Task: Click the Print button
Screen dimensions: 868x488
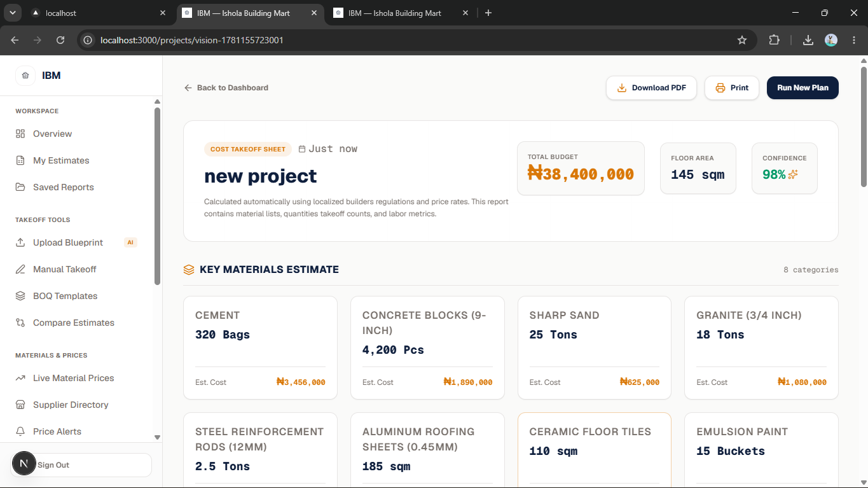Action: click(732, 88)
